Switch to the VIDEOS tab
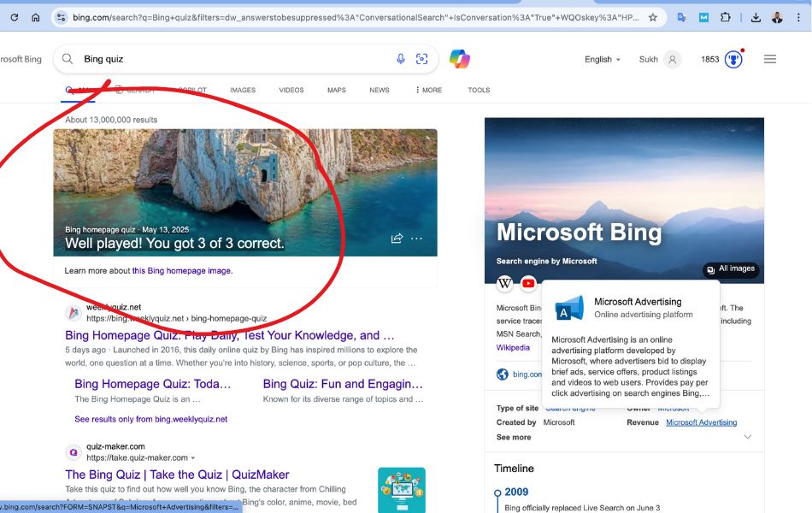The image size is (812, 513). click(291, 90)
